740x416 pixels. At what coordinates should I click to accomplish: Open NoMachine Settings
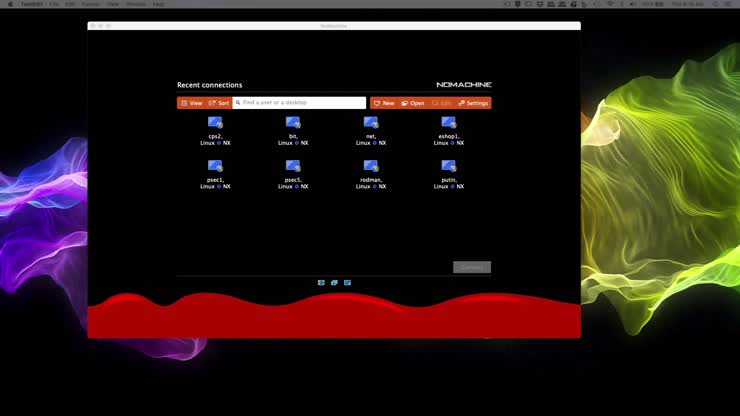pyautogui.click(x=473, y=103)
